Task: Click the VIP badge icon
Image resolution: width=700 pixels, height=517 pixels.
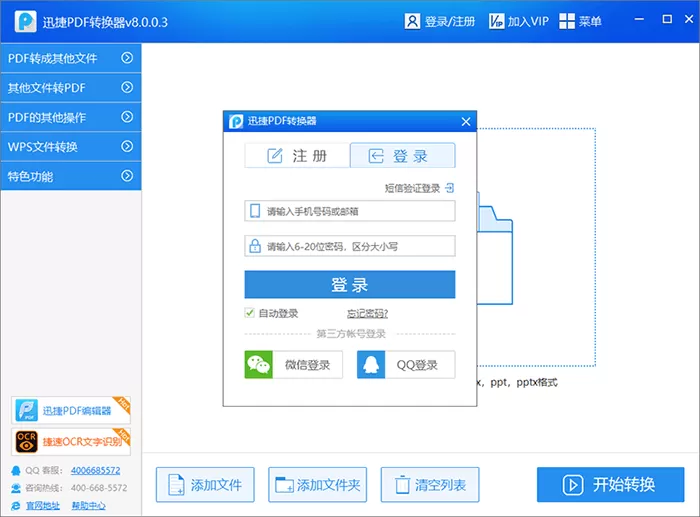Action: (496, 21)
